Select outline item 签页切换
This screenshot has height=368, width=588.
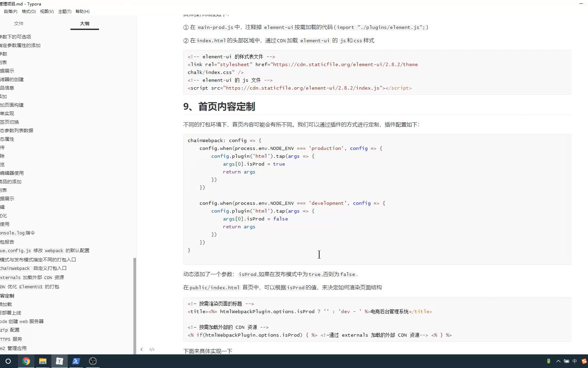10,122
